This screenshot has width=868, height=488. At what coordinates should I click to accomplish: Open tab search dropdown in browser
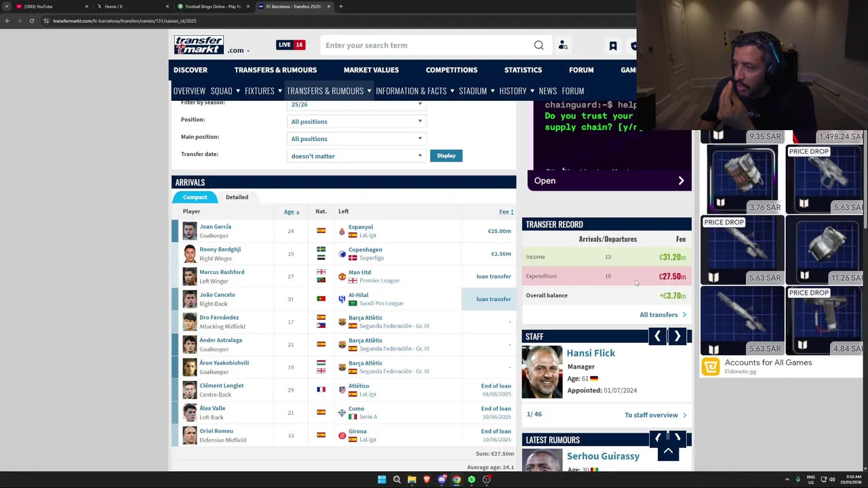(x=7, y=6)
